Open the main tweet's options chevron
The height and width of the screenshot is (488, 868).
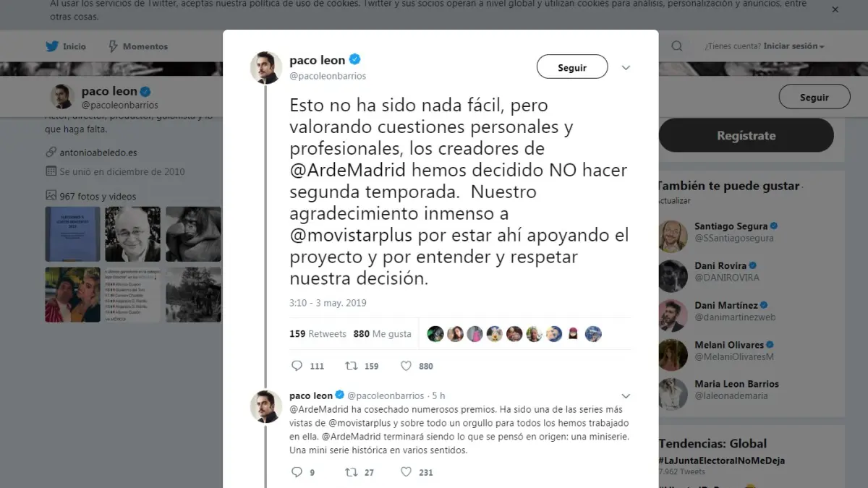click(x=626, y=68)
